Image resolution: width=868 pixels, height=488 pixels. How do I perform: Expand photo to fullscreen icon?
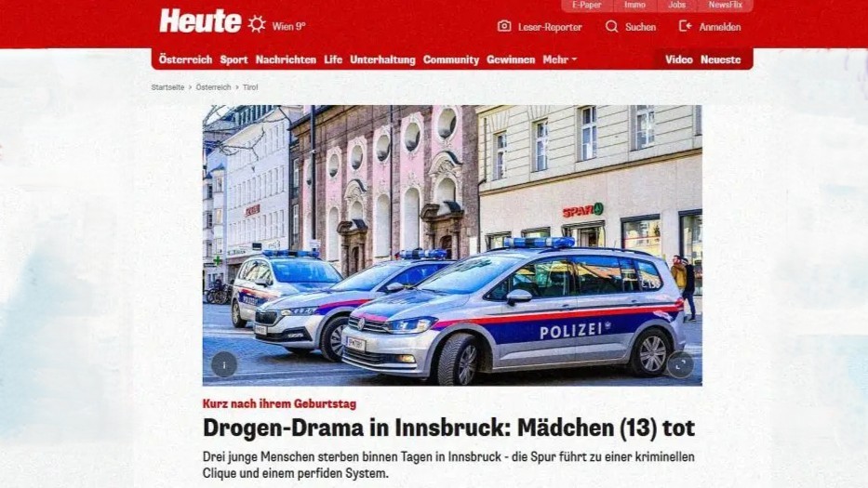point(680,364)
